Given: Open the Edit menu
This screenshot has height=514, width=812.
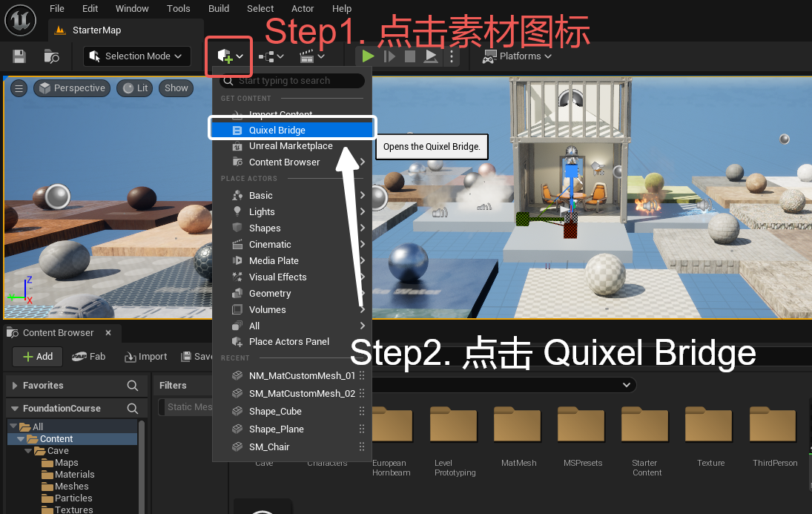Looking at the screenshot, I should tap(90, 9).
